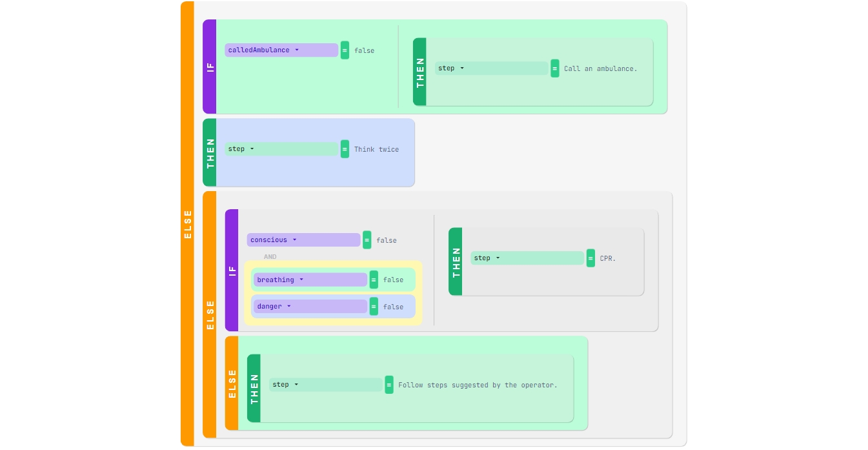Edit the 'Think twice' value
Viewport: 868px width, 450px height.
376,150
